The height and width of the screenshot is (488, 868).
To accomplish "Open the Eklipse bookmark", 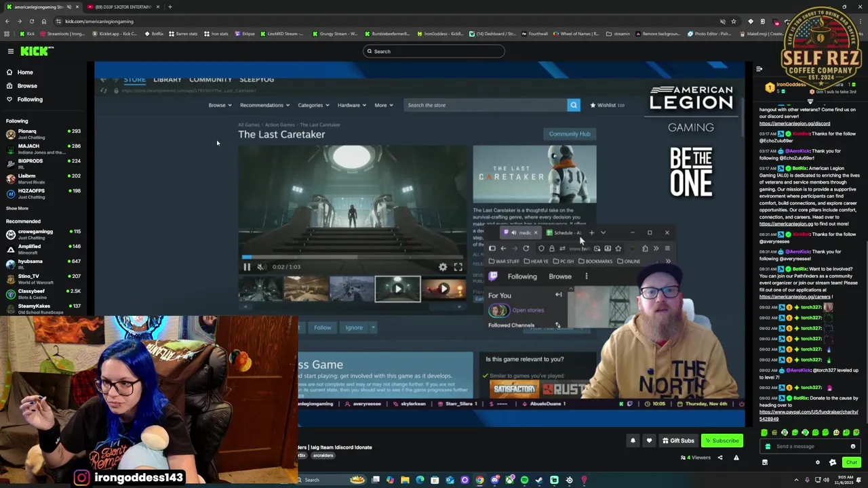I will pos(245,34).
